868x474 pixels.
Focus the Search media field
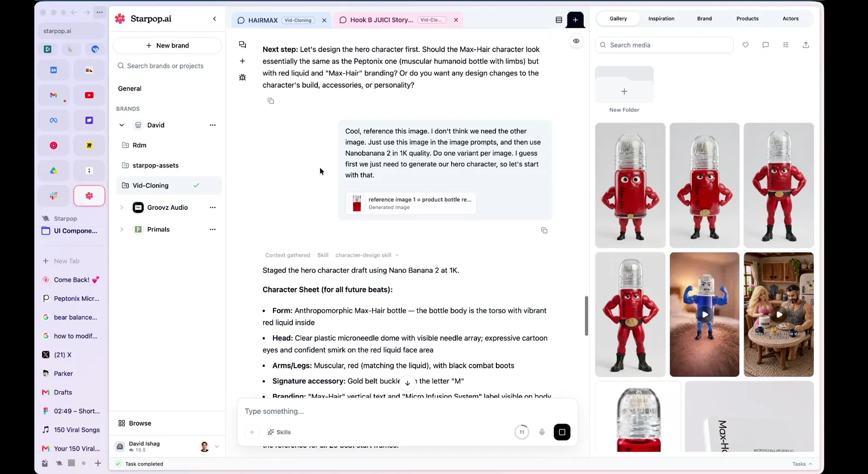[x=664, y=45]
